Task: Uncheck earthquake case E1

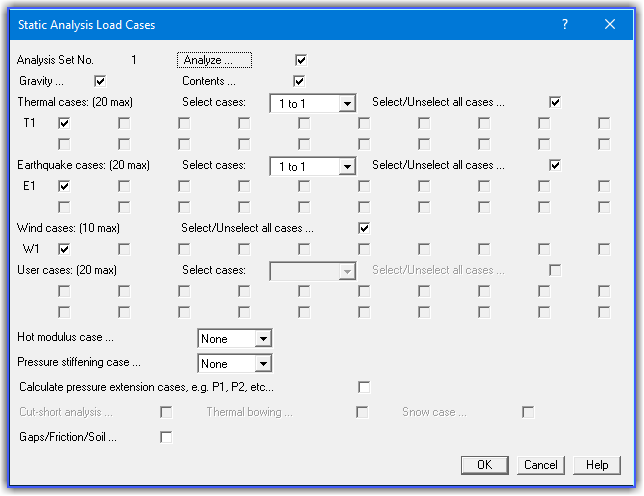Action: (64, 186)
